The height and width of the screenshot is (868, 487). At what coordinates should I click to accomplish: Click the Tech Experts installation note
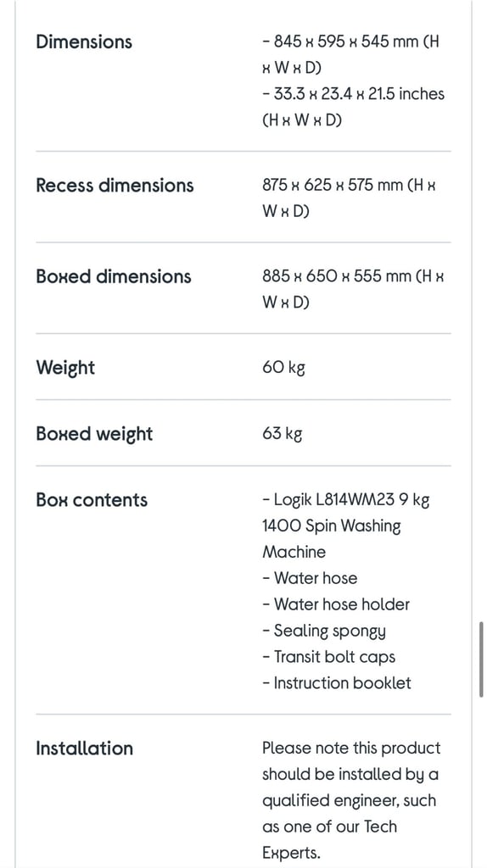(351, 800)
